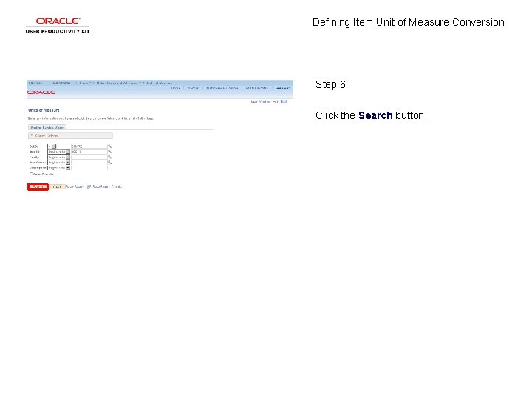The image size is (532, 399).
Task: Go to the Home link
Action: (175, 88)
